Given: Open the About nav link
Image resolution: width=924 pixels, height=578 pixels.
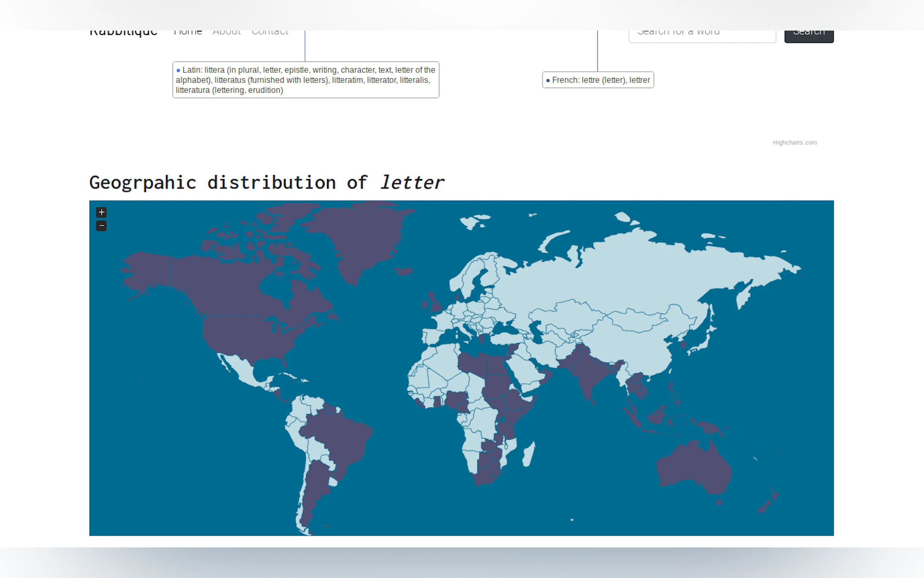Looking at the screenshot, I should pos(227,33).
